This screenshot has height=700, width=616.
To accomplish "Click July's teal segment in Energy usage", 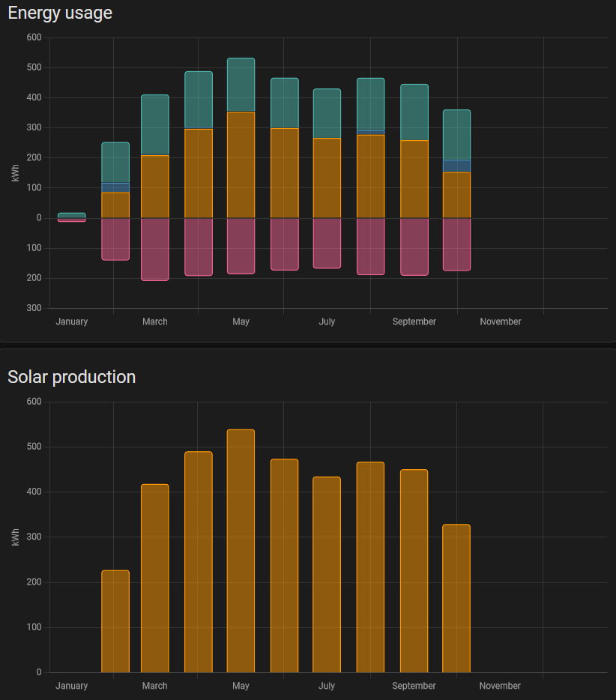I will [x=327, y=113].
